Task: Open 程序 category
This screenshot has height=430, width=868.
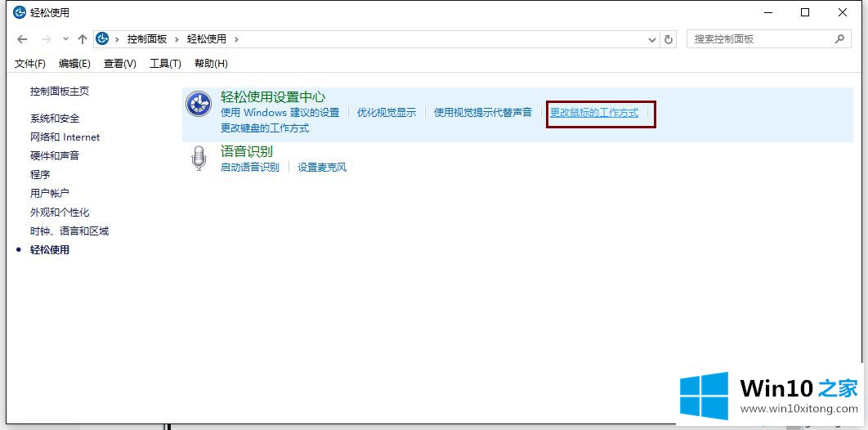Action: click(x=40, y=175)
